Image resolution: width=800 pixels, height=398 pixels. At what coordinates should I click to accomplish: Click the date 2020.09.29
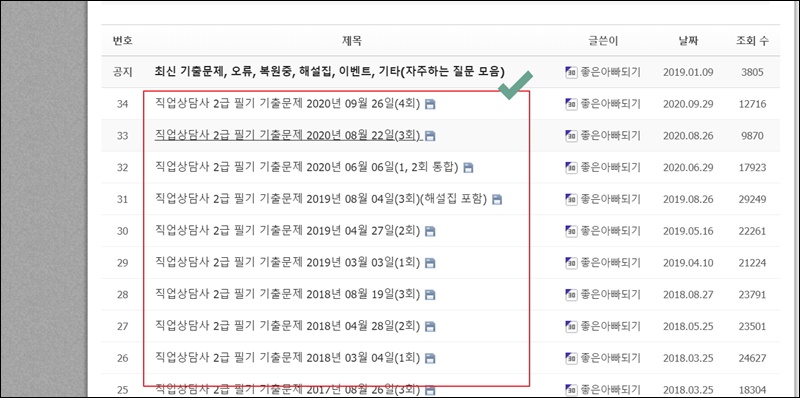[x=688, y=104]
